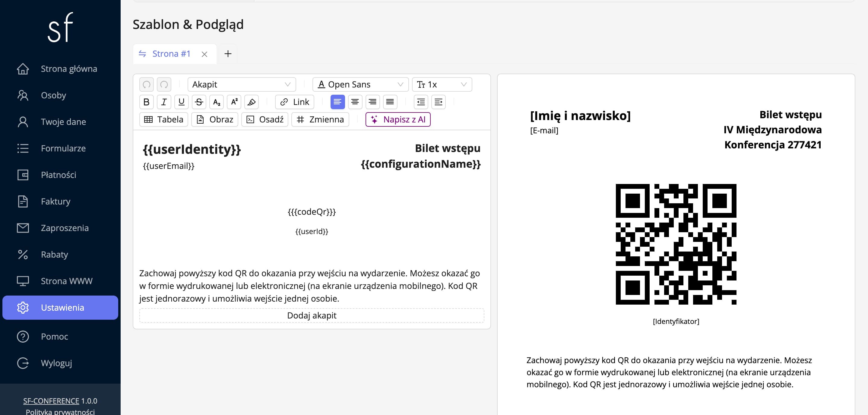Click the {{userEmail}} text in editor

coord(169,166)
